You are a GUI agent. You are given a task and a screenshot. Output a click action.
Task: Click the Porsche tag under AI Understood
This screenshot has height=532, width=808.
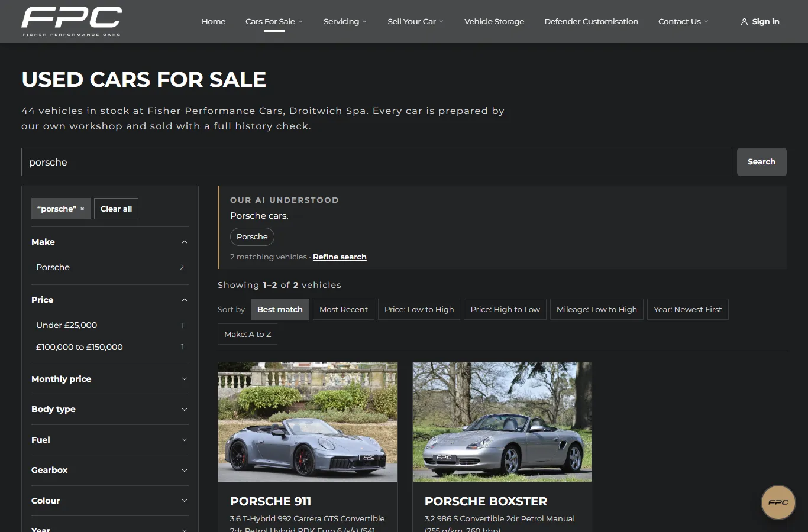252,236
